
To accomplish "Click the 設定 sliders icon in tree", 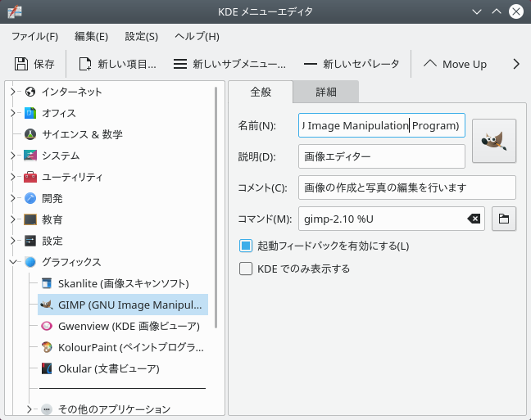I will pos(30,241).
